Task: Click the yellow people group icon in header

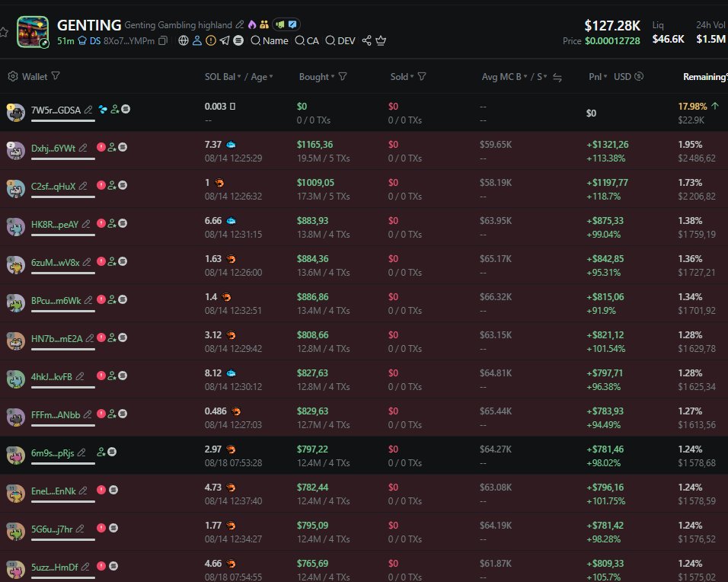Action: coord(264,24)
